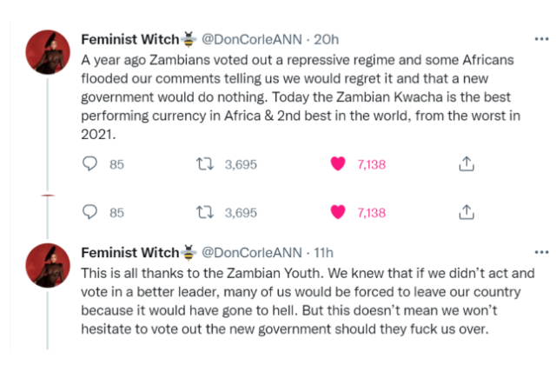Open the 20h timestamp on the first tweet
The image size is (556, 392).
[327, 39]
